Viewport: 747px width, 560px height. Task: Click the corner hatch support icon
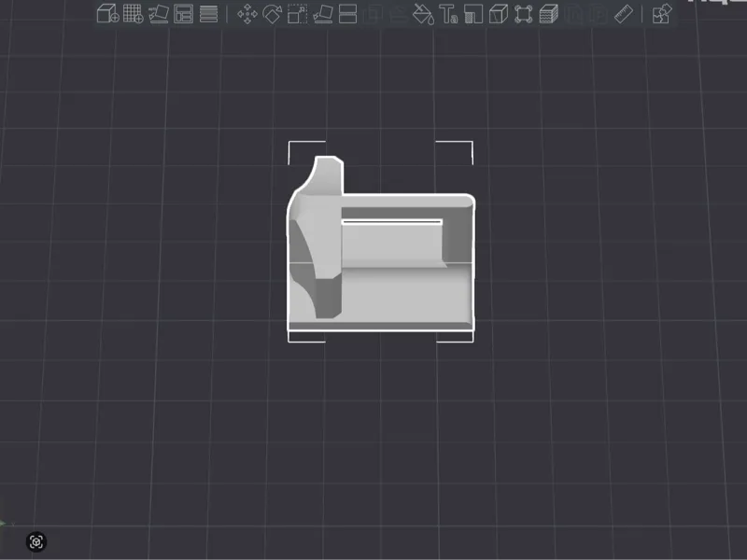tap(473, 14)
